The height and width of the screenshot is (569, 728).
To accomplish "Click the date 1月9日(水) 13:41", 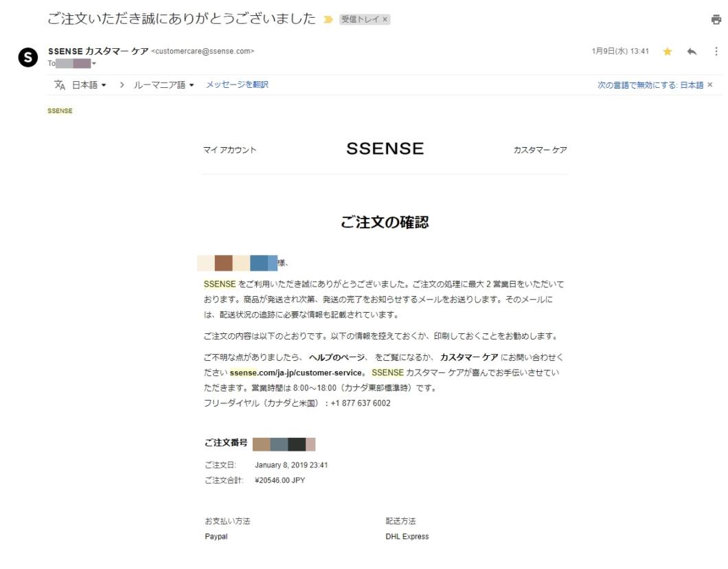I will click(620, 51).
